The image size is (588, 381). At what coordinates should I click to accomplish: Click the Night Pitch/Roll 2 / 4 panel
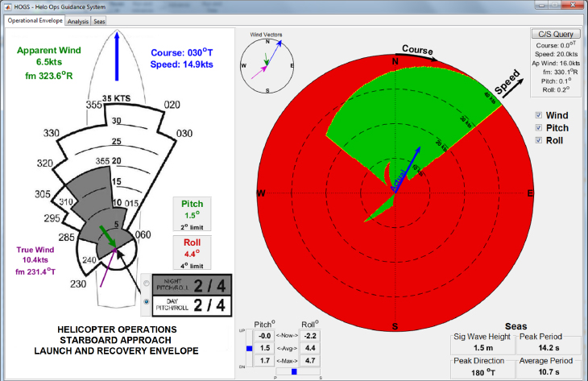point(192,286)
